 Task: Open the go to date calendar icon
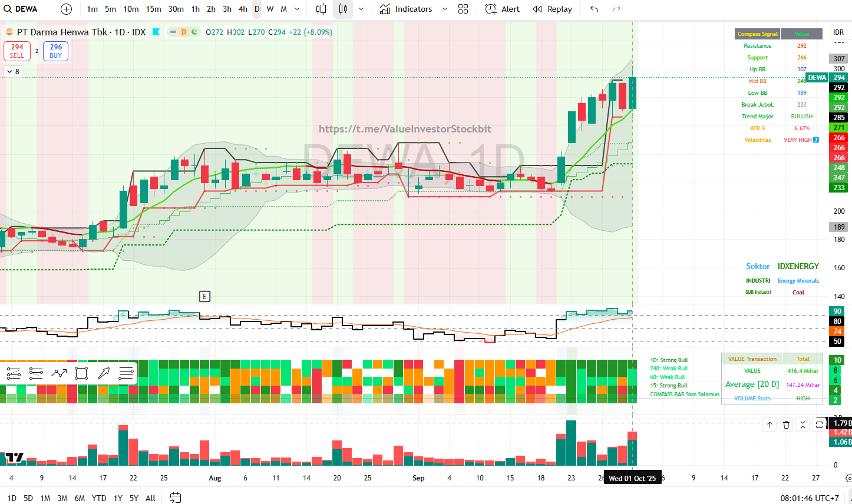[175, 498]
